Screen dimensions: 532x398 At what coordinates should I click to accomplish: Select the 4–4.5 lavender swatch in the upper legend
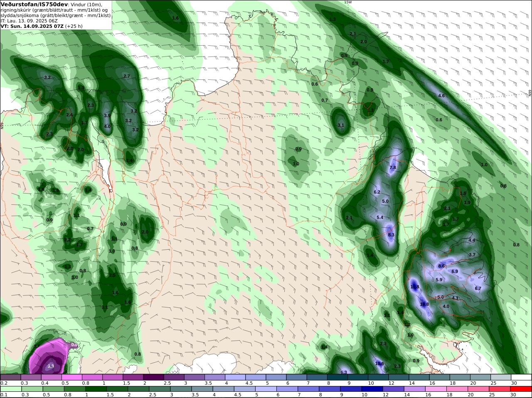tap(236, 377)
